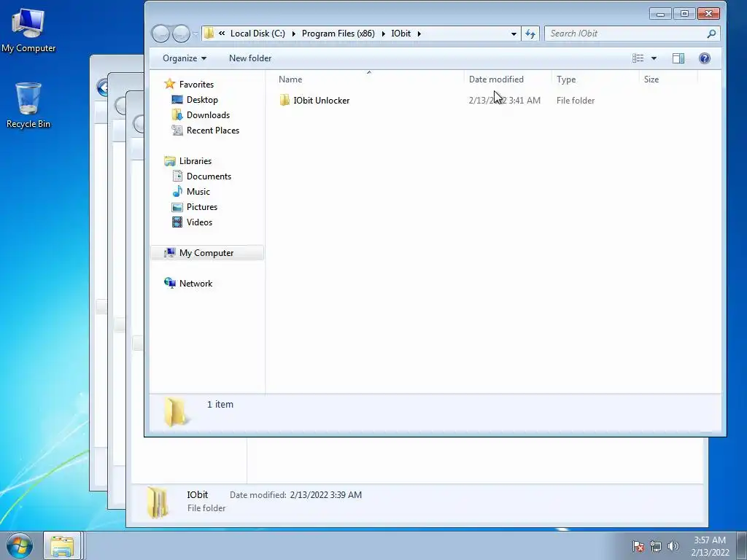Open the Pictures library
Screen dimensions: 747x560
[202, 206]
